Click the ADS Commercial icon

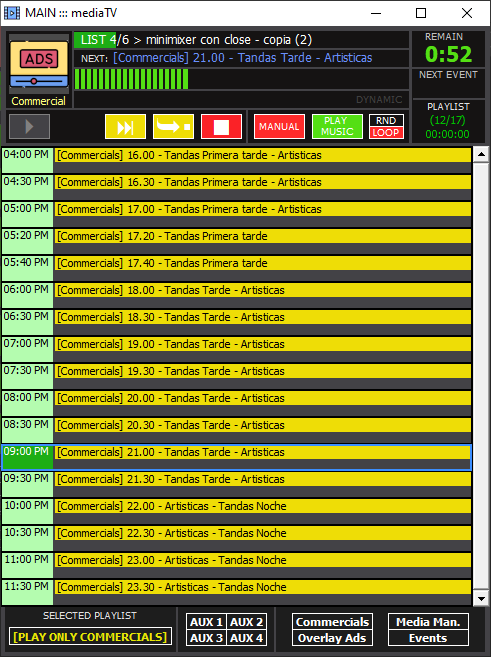pos(39,70)
